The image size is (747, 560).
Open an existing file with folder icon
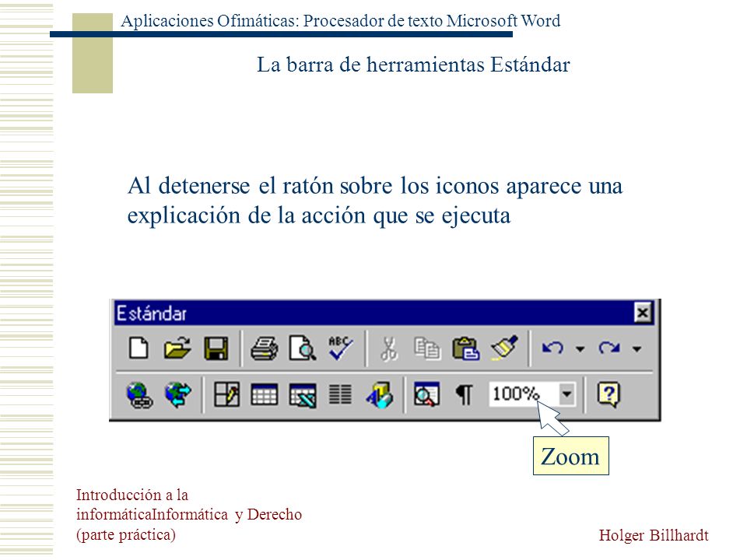tap(177, 348)
